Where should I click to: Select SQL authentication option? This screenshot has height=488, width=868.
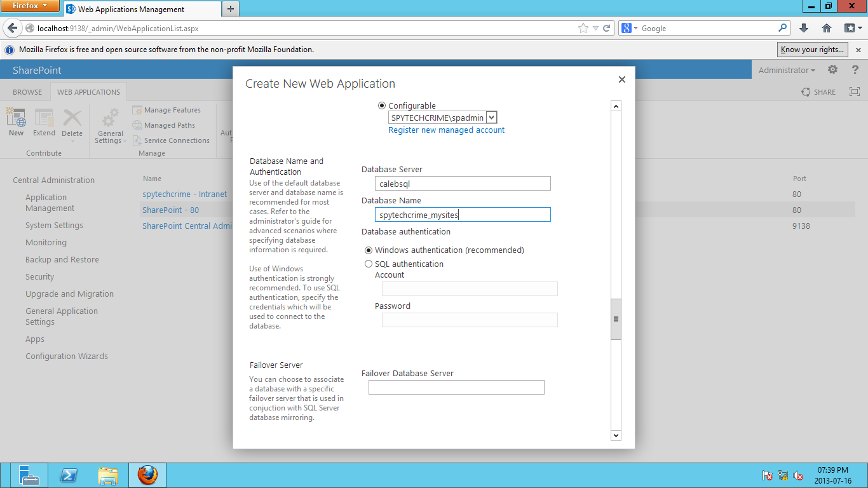(x=369, y=264)
